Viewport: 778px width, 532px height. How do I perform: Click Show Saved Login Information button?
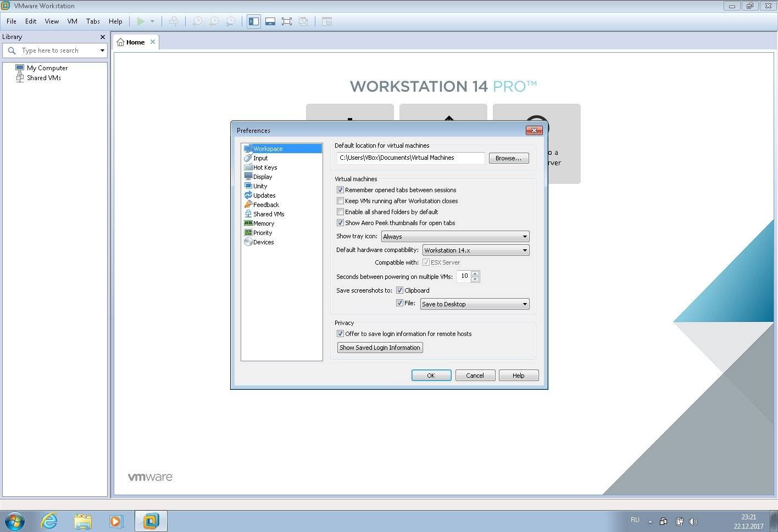[380, 348]
